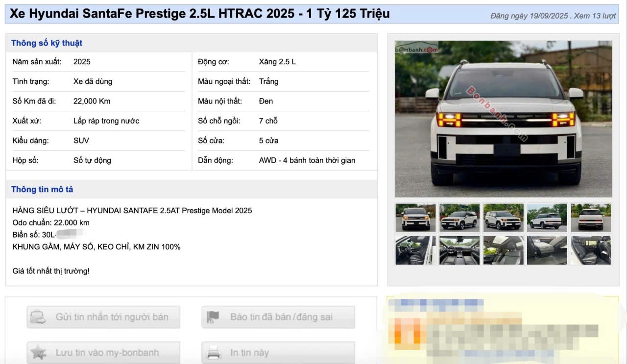Screen dimensions: 627x364
Task: Select second bottom-row thumbnail showing the dashboard
Action: 459,250
